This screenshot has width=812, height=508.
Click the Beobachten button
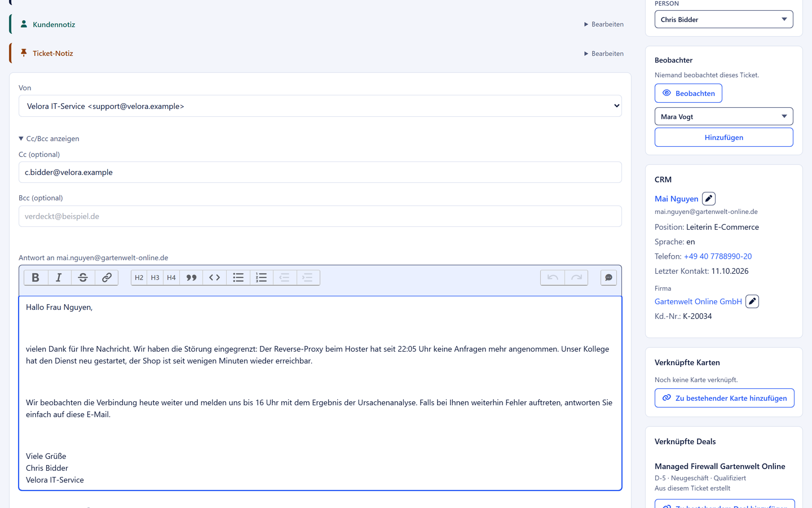(689, 93)
